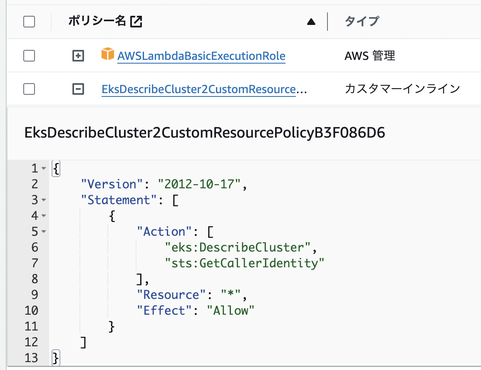Open the AWSLambdaBasicExecutionRole policy link
The image size is (481, 370).
[x=201, y=56]
